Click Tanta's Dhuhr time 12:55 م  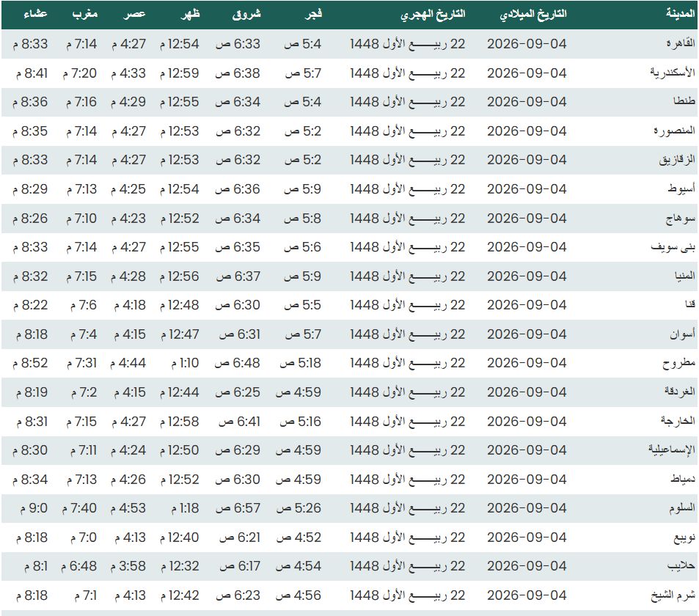(180, 102)
